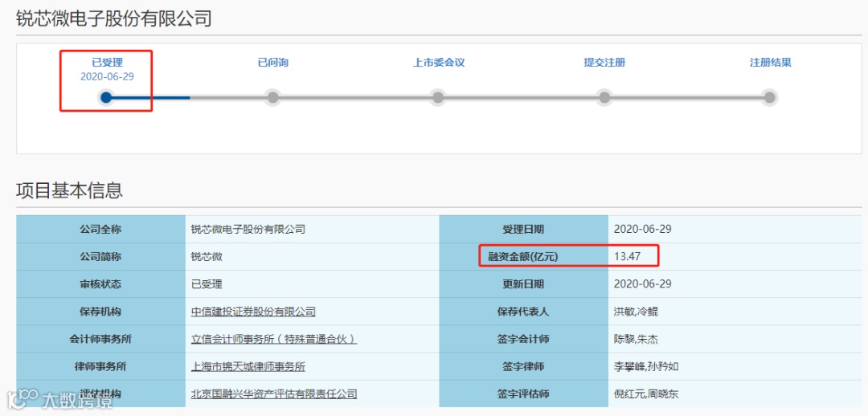
Task: Click the 公司全称 header cell
Action: click(100, 229)
